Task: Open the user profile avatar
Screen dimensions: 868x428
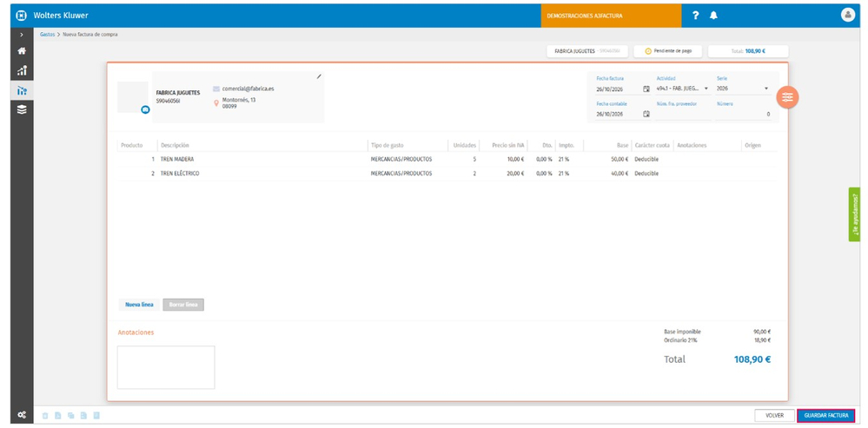Action: pyautogui.click(x=848, y=16)
